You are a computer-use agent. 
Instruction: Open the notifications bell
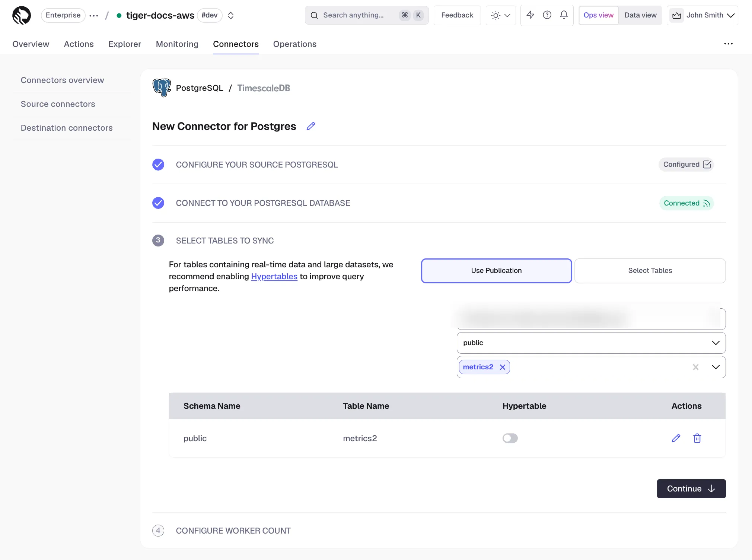click(x=564, y=15)
